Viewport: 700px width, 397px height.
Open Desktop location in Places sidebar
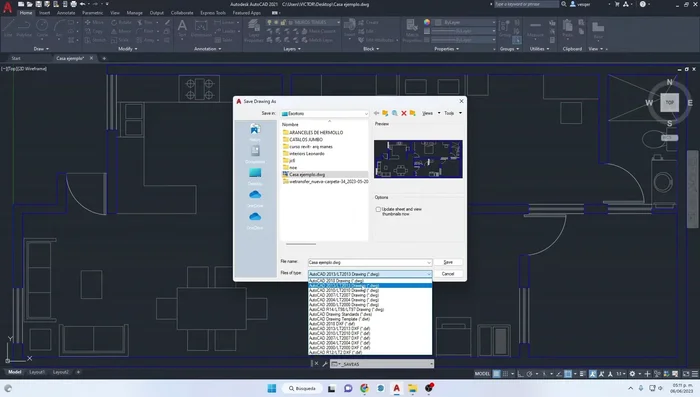tap(255, 176)
